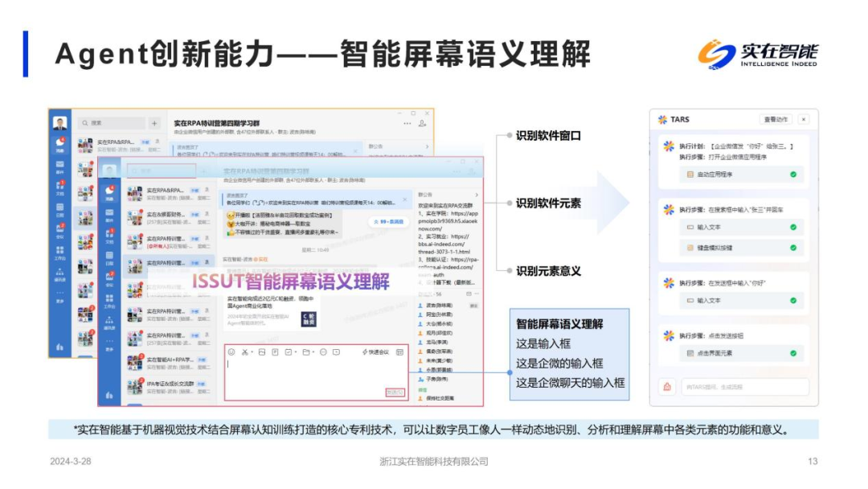Click the folder icon in chat toolbar
Image resolution: width=868 pixels, height=489 pixels.
click(x=305, y=352)
